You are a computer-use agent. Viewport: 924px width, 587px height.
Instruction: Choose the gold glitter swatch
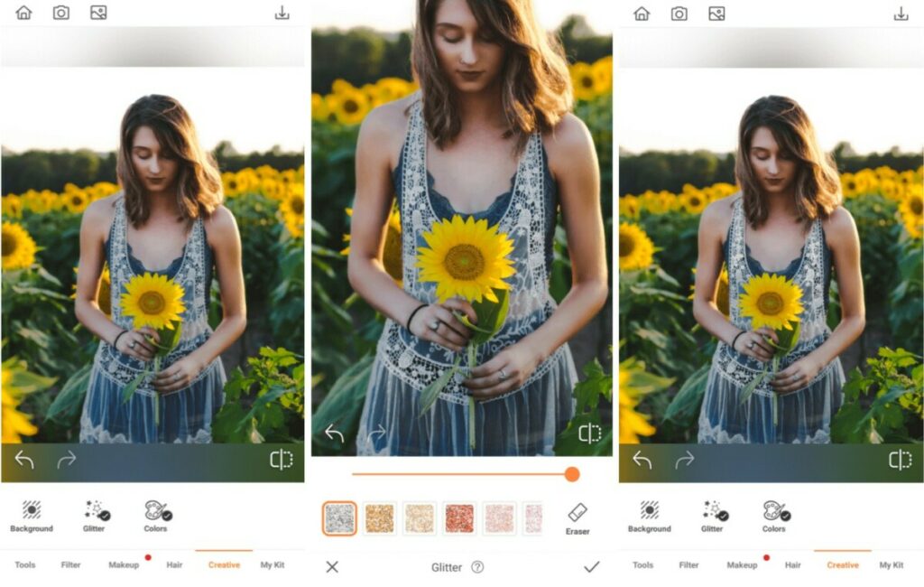pyautogui.click(x=380, y=518)
